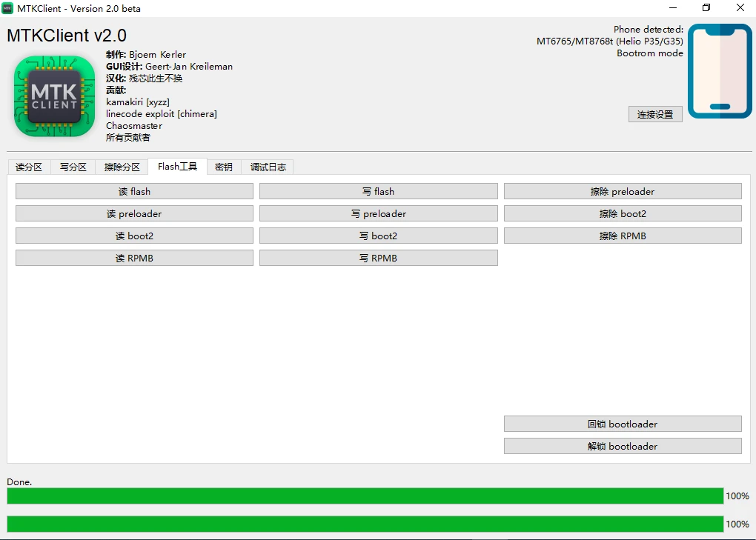Viewport: 756px width, 540px height.
Task: Click the 'Chaosmaster' credit text
Action: click(134, 126)
